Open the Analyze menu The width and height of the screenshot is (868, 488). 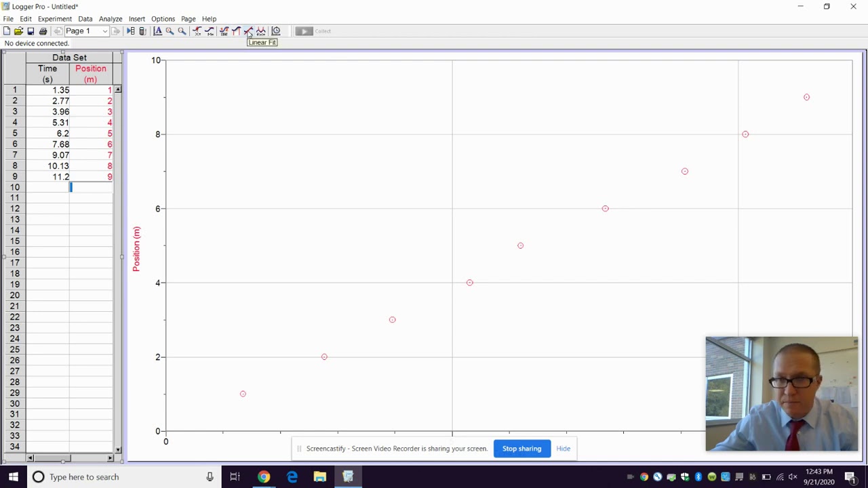tap(111, 19)
